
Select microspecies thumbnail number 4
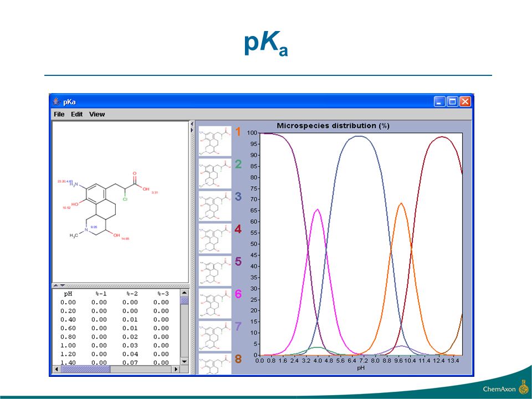point(215,238)
